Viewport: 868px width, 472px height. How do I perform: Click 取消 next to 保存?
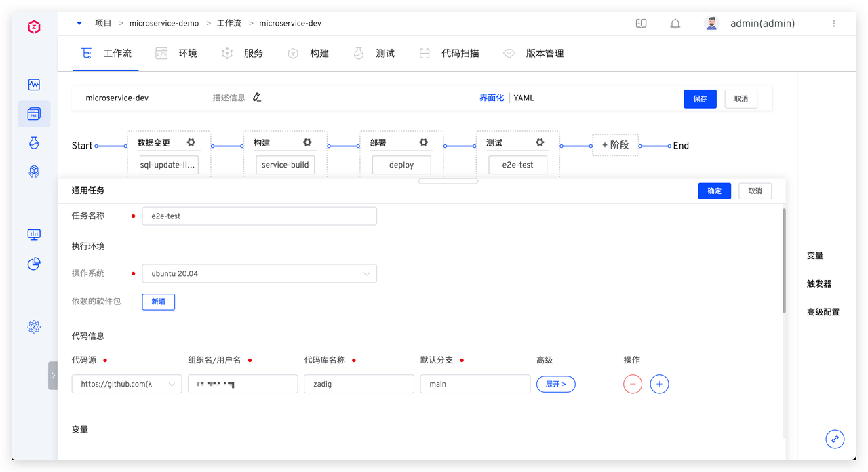tap(741, 98)
